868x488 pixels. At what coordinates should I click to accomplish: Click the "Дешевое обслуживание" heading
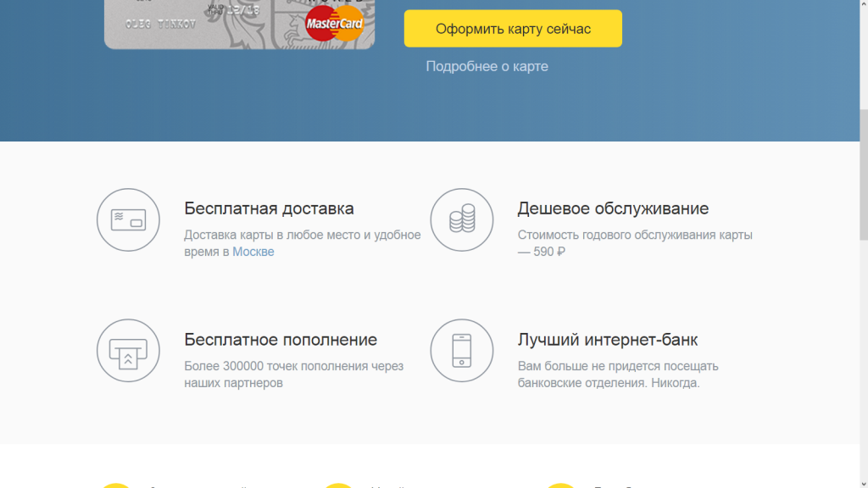click(613, 208)
